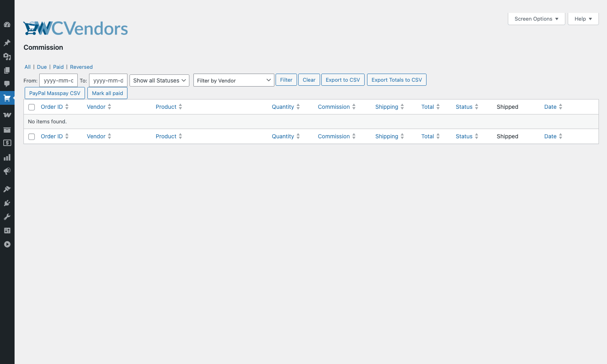This screenshot has height=364, width=607.
Task: Sort by Date in footer row
Action: pos(553,136)
